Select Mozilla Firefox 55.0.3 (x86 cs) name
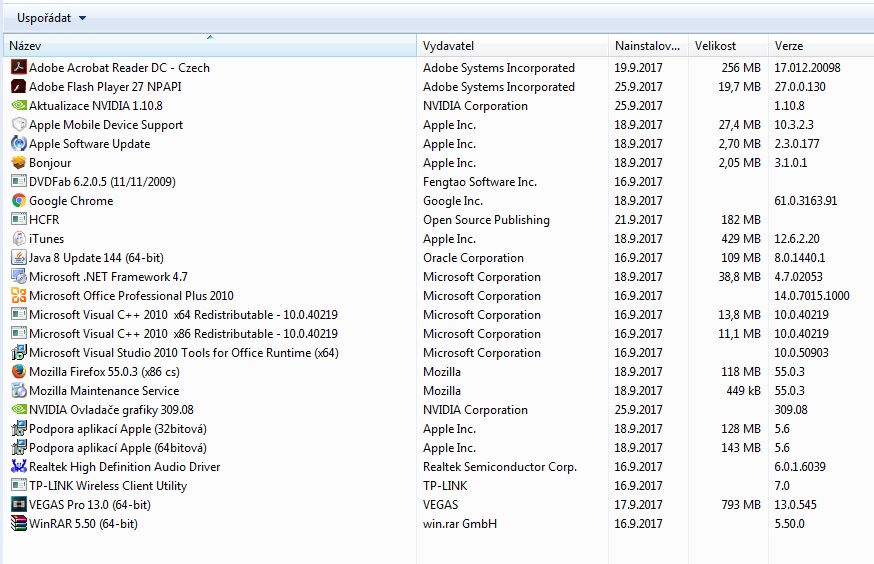This screenshot has height=564, width=874. [104, 372]
